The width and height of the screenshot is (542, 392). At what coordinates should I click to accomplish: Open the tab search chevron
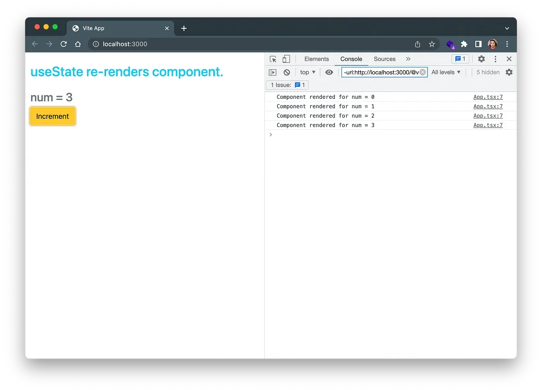(507, 28)
